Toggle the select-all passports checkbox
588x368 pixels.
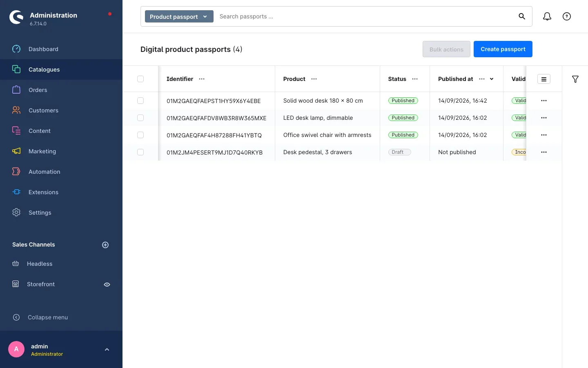(140, 79)
